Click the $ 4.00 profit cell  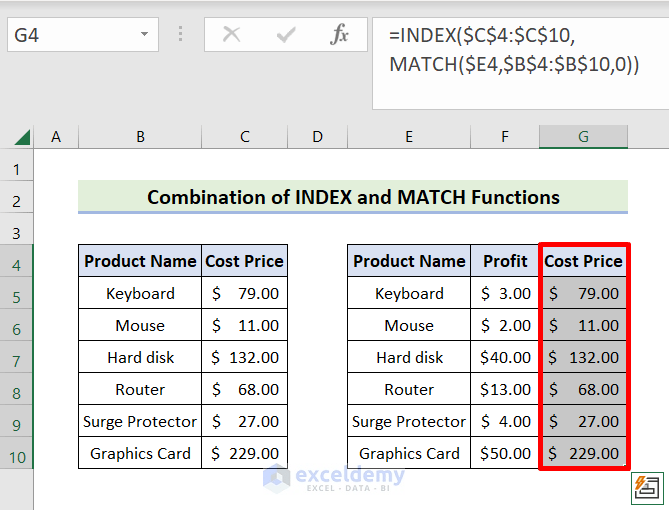point(505,421)
